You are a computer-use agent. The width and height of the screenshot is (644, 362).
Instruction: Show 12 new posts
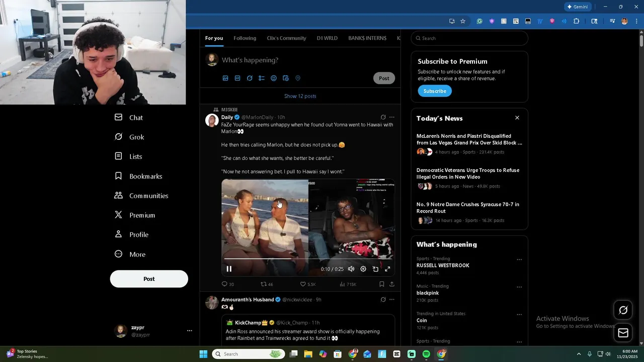click(x=300, y=96)
